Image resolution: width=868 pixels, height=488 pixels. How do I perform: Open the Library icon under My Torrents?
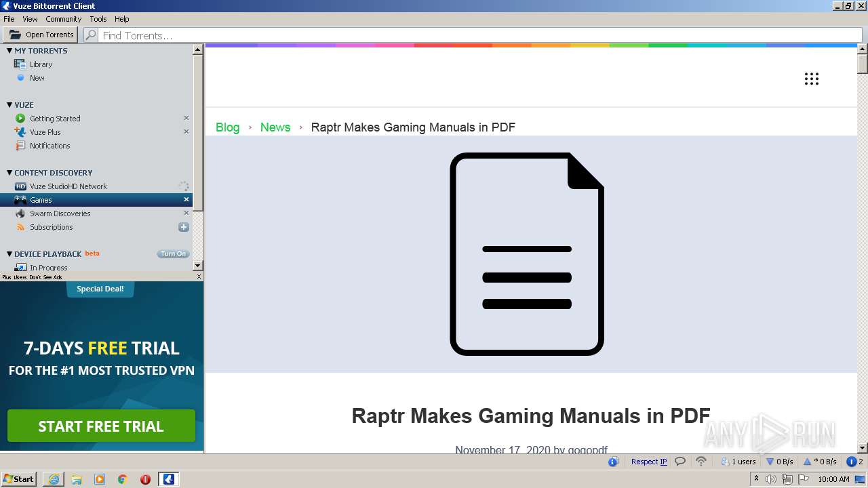tap(20, 64)
